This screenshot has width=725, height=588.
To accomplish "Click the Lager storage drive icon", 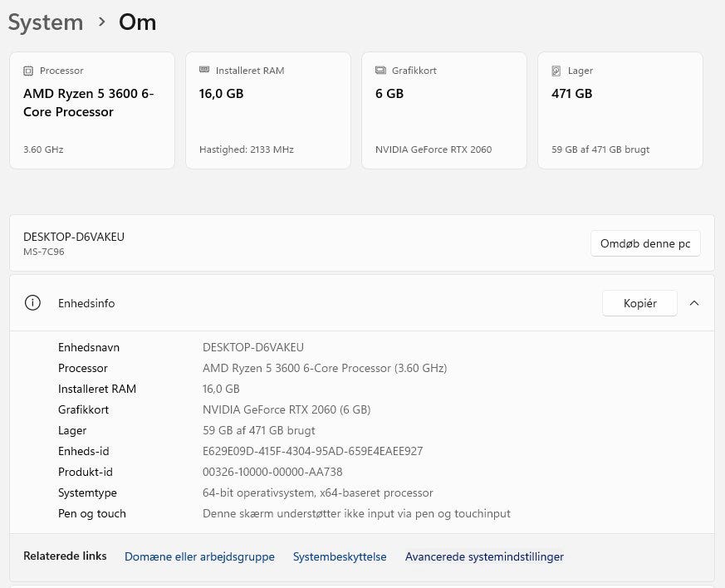I will pos(556,71).
